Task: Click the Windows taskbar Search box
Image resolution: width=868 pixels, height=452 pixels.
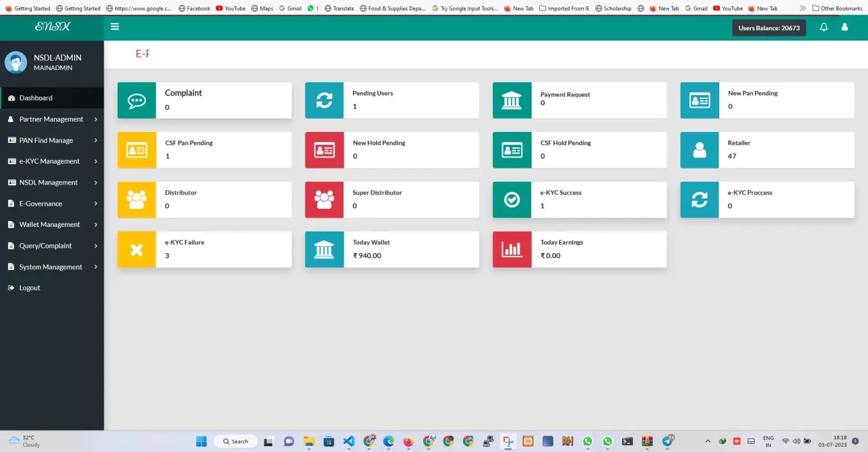Action: (x=236, y=442)
